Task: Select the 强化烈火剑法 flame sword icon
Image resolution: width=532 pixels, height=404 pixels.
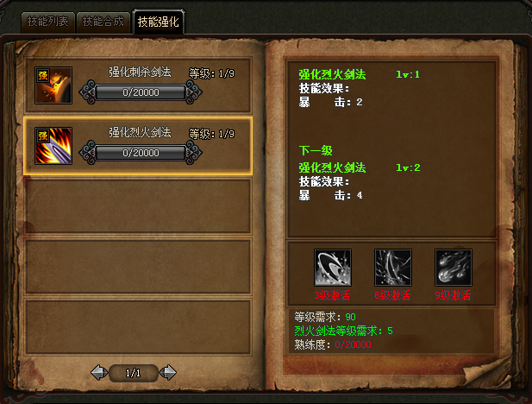Action: tap(53, 146)
